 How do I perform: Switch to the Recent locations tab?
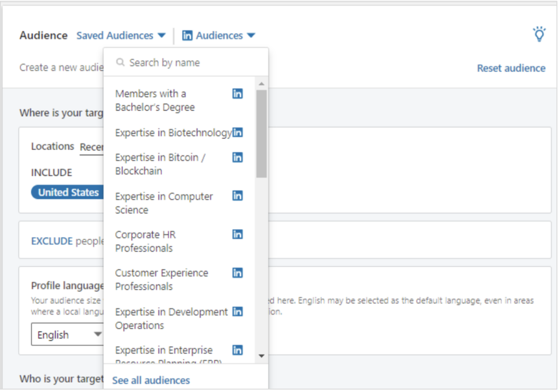(x=92, y=147)
